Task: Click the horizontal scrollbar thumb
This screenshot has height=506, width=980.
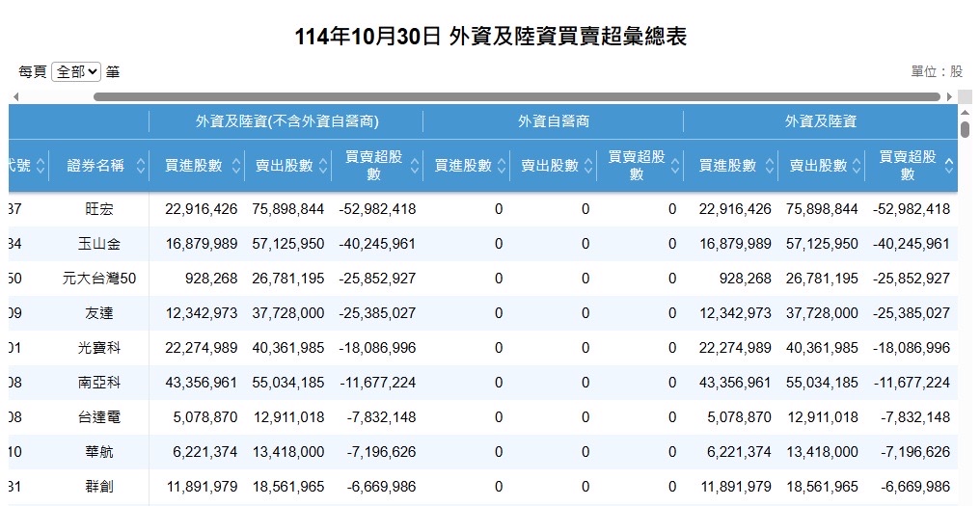Action: (x=516, y=96)
